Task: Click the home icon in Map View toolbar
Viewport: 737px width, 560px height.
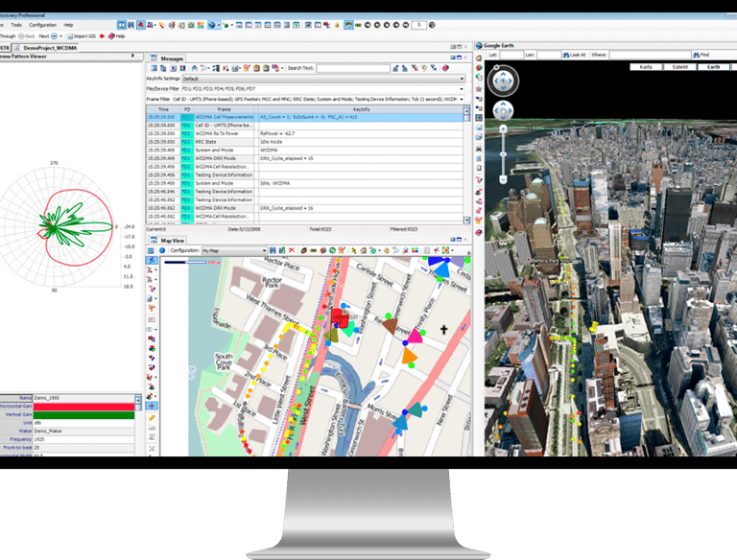Action: [363, 250]
